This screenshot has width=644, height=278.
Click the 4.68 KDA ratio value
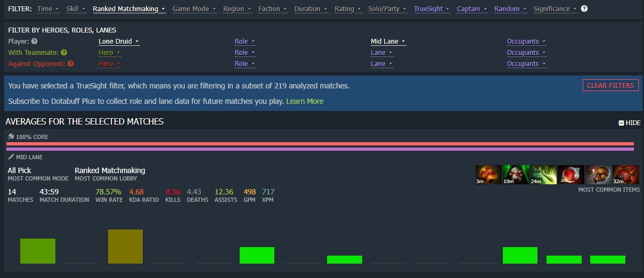136,192
